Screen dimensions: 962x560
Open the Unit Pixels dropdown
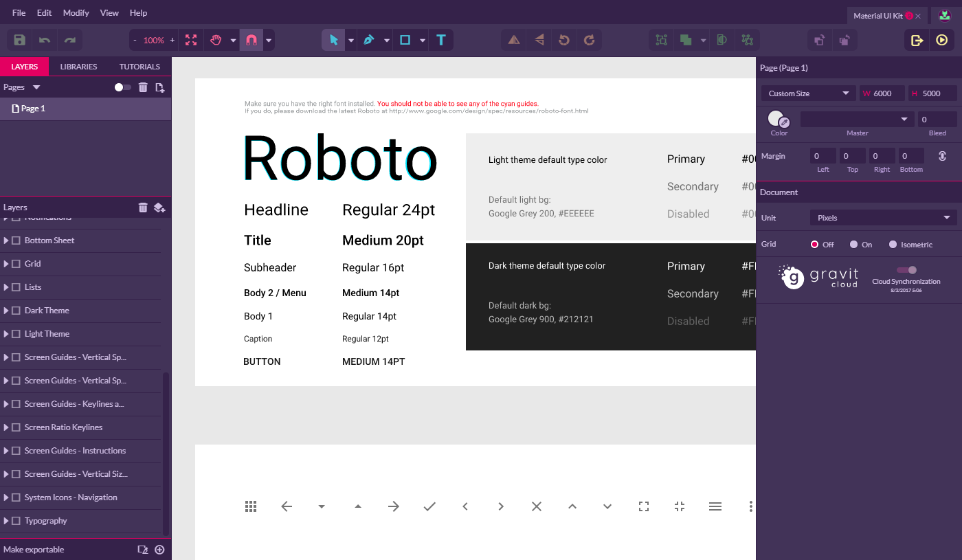pos(883,218)
